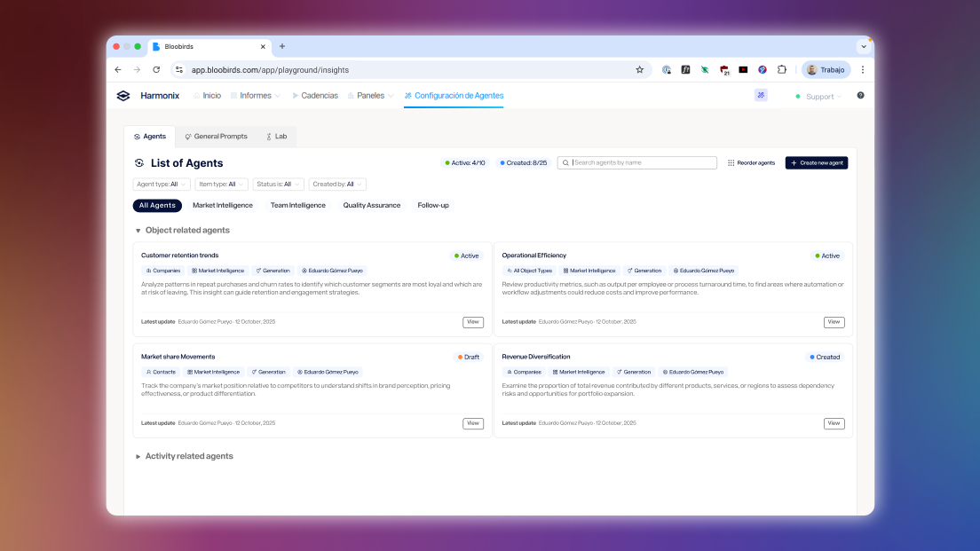Open the browser extensions puzzle icon
Screen dimensions: 980x551
tap(782, 70)
